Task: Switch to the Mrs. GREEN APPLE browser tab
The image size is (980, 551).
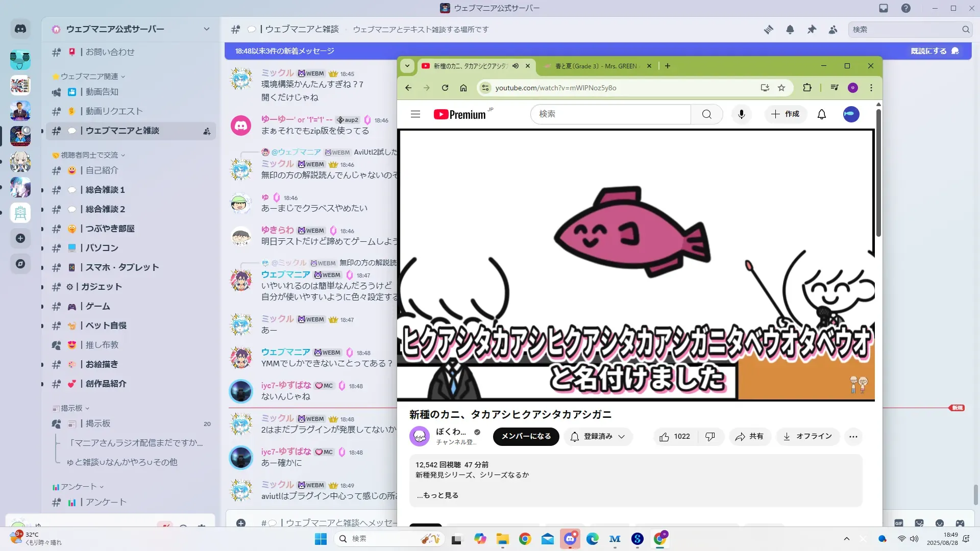Action: [596, 66]
